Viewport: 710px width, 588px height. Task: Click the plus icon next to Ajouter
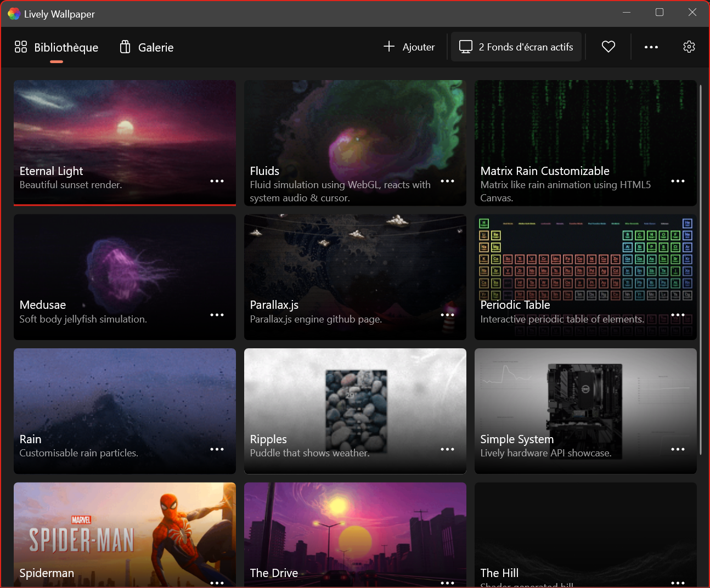coord(389,47)
